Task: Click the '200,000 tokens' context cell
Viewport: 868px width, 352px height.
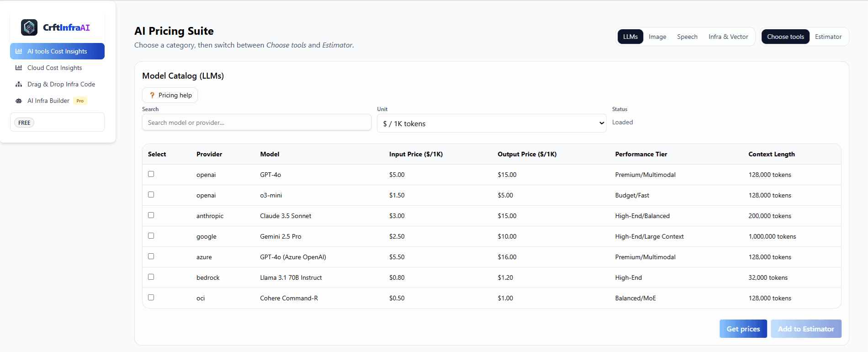Action: (770, 216)
